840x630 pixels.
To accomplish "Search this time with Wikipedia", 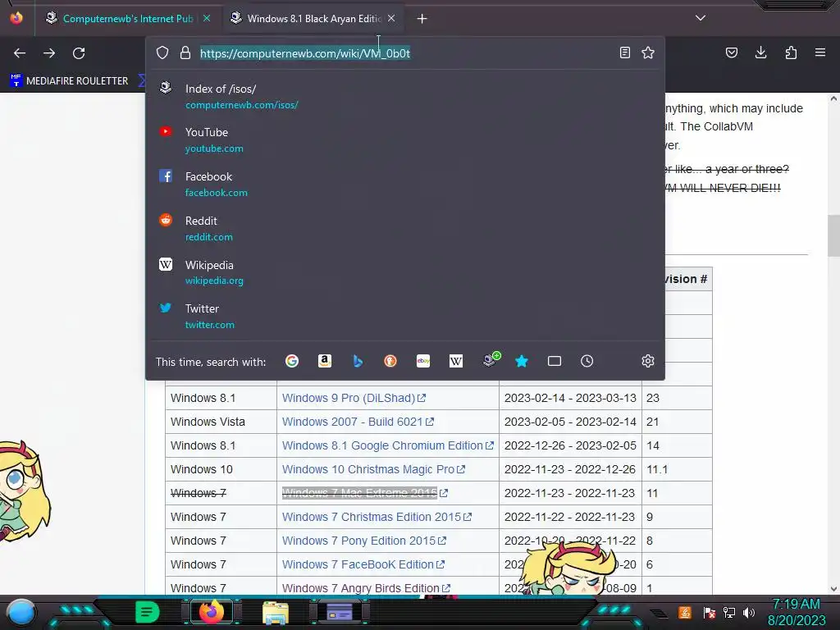I will (x=456, y=361).
